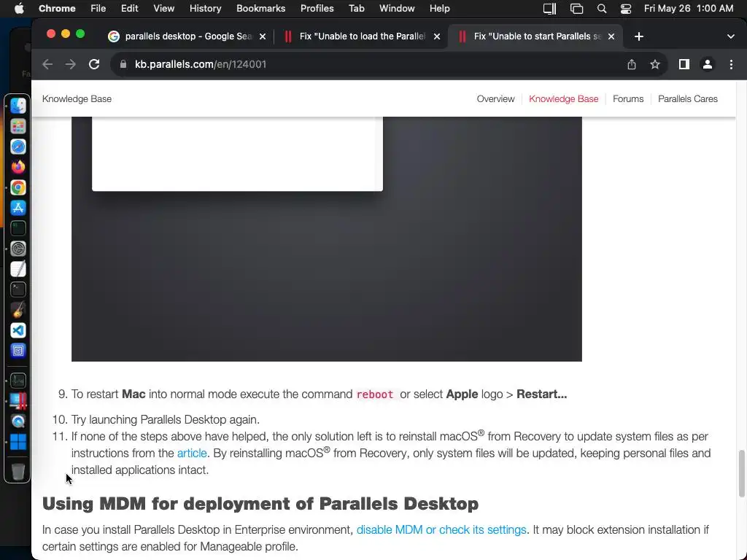Open Chrome three-dot menu
The width and height of the screenshot is (747, 560).
click(731, 64)
